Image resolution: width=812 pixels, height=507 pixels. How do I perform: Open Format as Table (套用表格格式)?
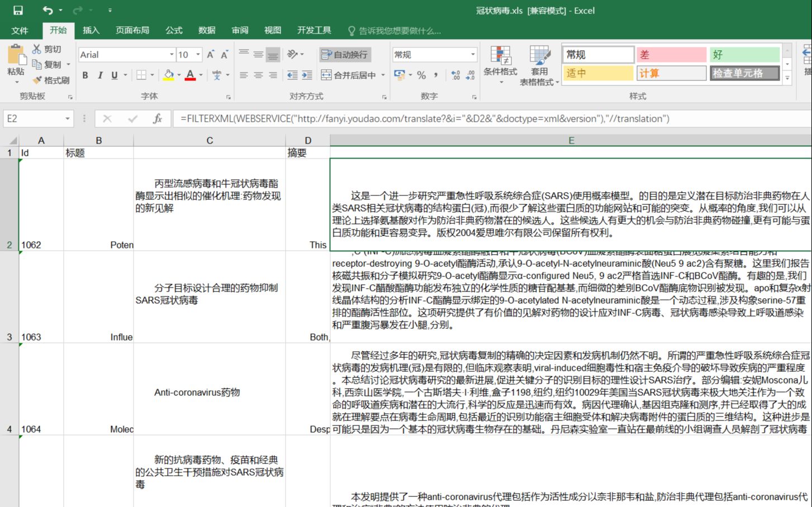(539, 66)
